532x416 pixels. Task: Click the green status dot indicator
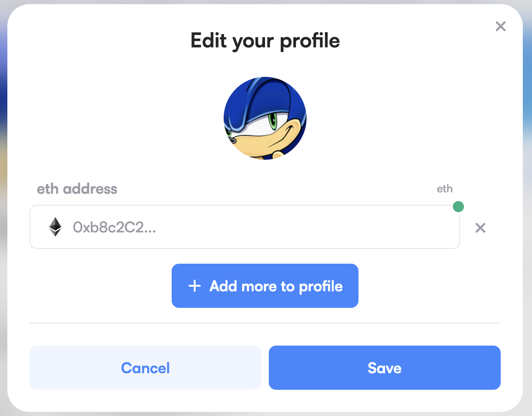click(x=458, y=207)
